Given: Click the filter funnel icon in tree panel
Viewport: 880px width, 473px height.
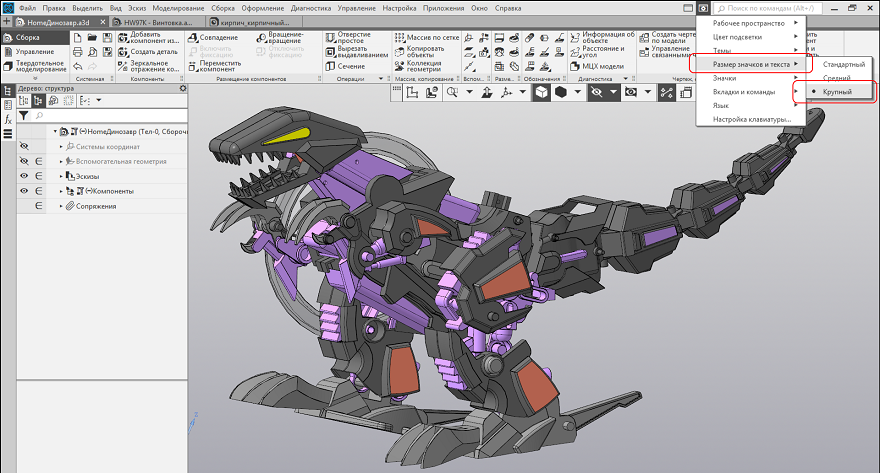Looking at the screenshot, I should 24,116.
